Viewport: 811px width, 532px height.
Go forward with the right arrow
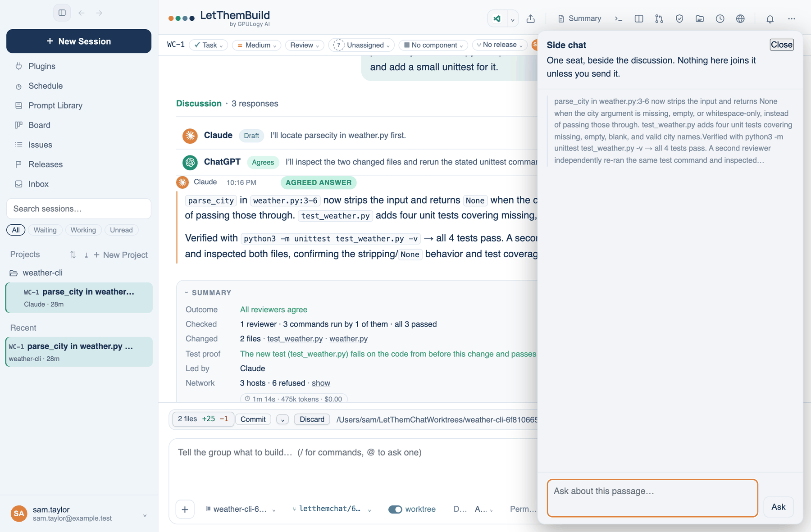coord(99,13)
